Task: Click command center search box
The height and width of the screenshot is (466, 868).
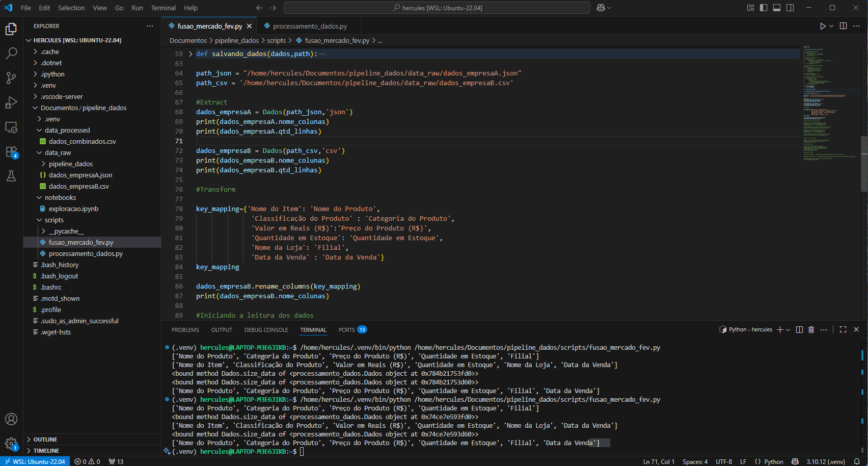Action: point(437,8)
